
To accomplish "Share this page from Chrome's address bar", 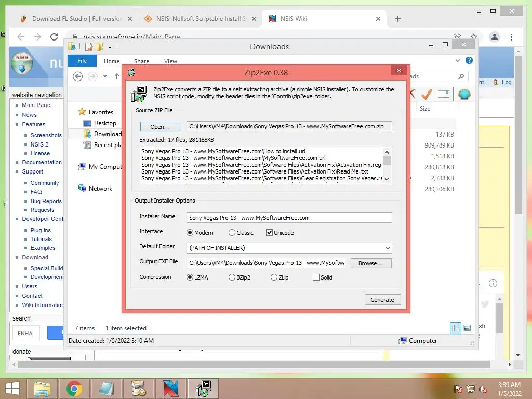I will [457, 36].
